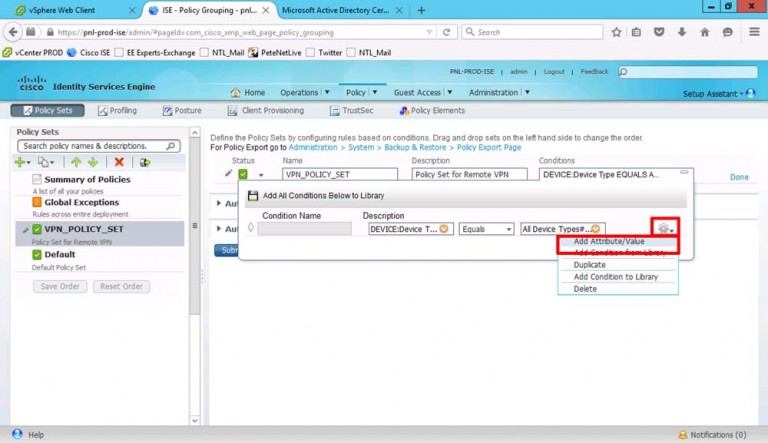The width and height of the screenshot is (768, 443).
Task: Click the orange Global Exceptions icon
Action: click(37, 202)
